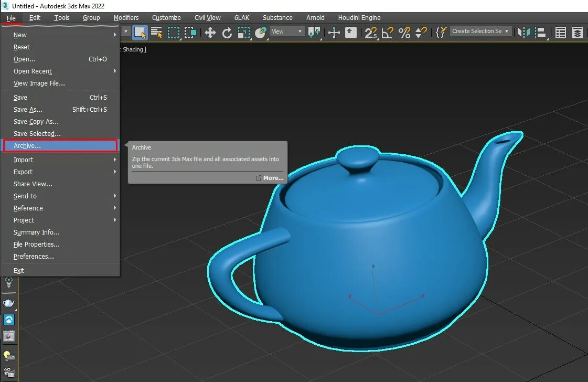Open Preferences... from the File menu
This screenshot has height=382, width=588.
(60, 256)
